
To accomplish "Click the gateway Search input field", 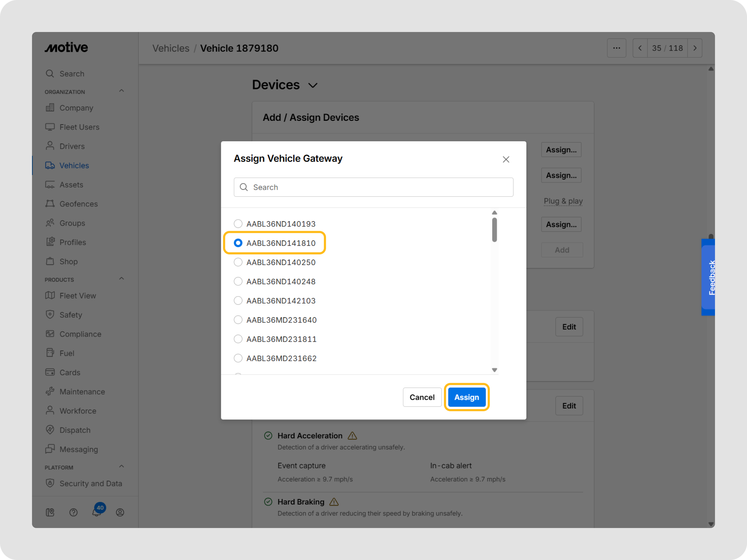I will 373,187.
